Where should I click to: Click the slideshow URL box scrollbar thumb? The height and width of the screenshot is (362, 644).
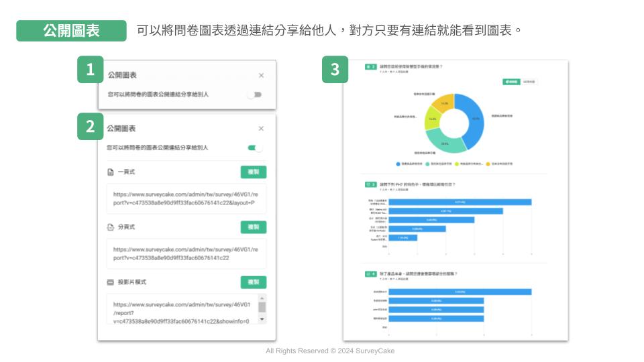click(x=262, y=307)
